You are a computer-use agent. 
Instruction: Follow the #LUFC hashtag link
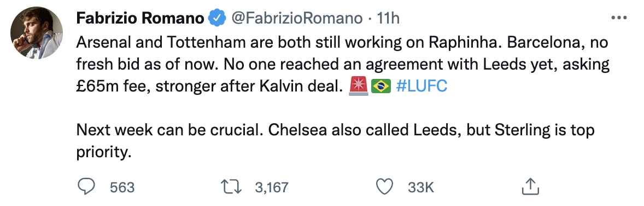(x=422, y=87)
